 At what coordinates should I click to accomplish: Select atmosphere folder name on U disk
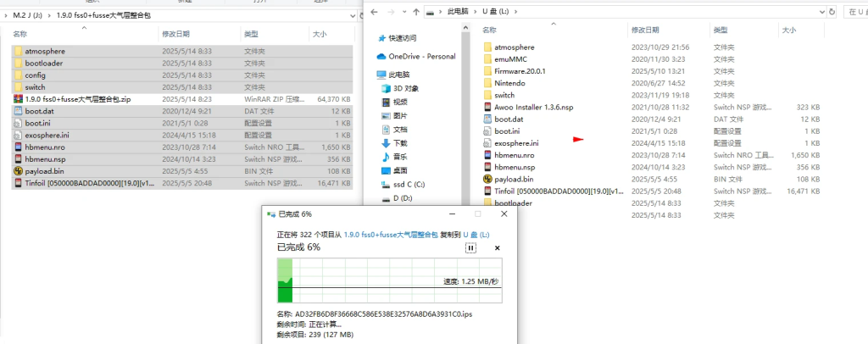515,47
